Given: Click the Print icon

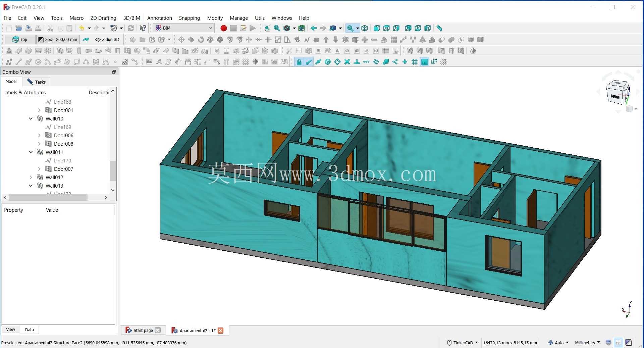Looking at the screenshot, I should [x=38, y=28].
